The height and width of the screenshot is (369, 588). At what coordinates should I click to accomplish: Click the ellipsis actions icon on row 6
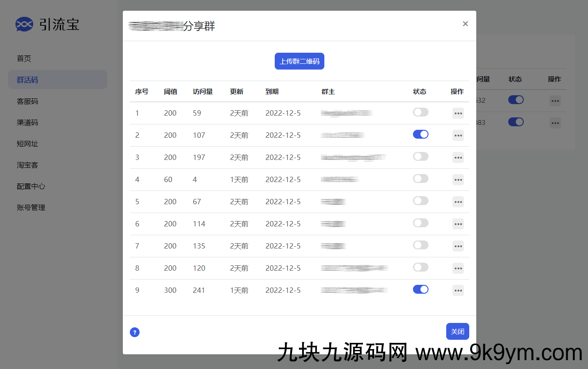[x=458, y=224]
